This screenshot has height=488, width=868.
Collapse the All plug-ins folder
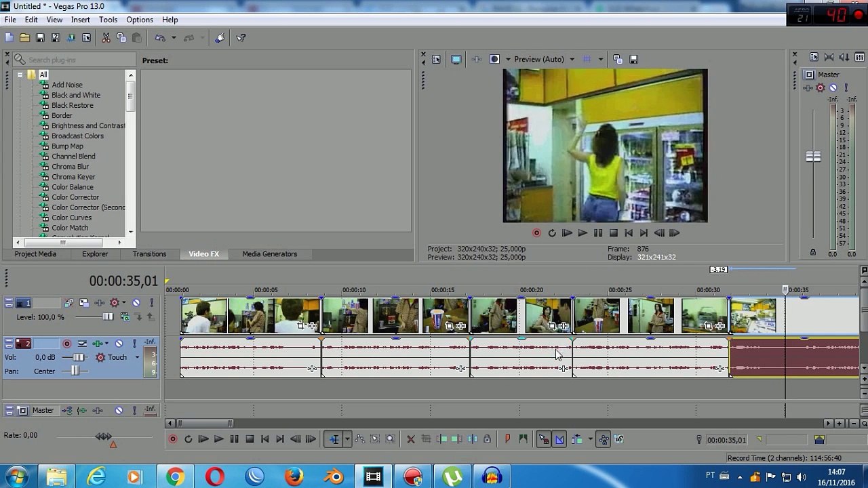(20, 75)
